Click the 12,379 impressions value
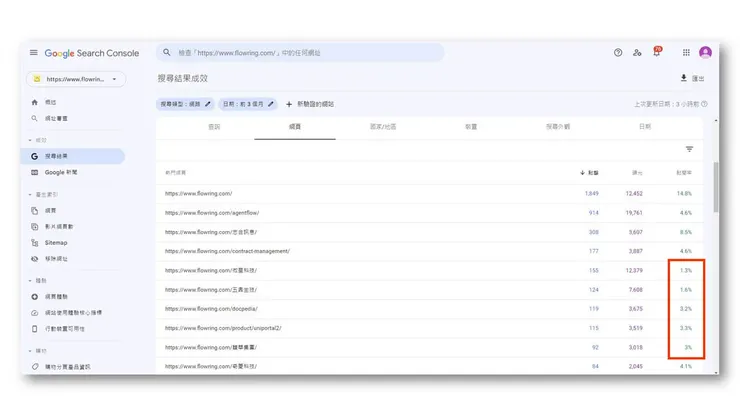 pyautogui.click(x=634, y=271)
